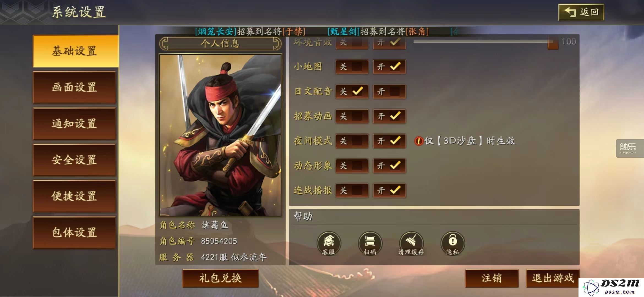
Task: Open the 隐私 privacy lock icon
Action: click(452, 243)
